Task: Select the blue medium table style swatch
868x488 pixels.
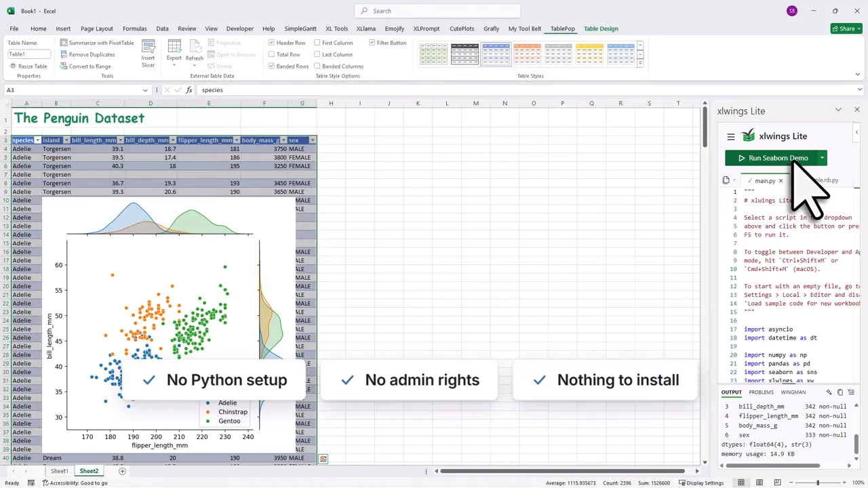Action: (496, 54)
